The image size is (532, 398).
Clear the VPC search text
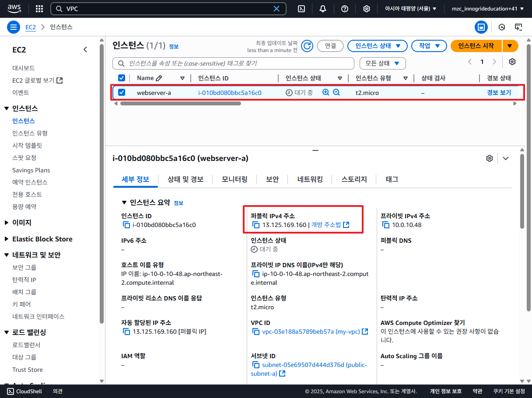click(x=276, y=9)
